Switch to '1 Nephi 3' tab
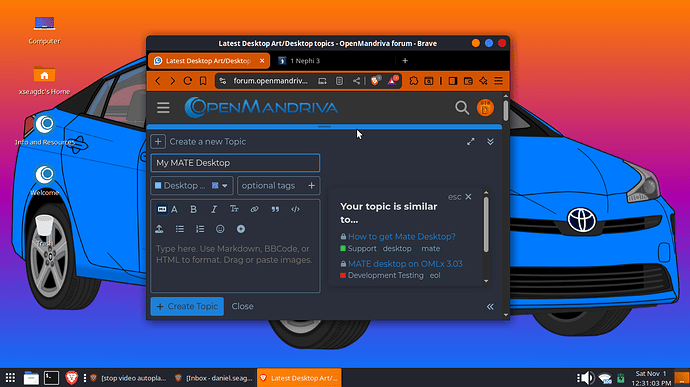This screenshot has height=387, width=690. [336, 61]
